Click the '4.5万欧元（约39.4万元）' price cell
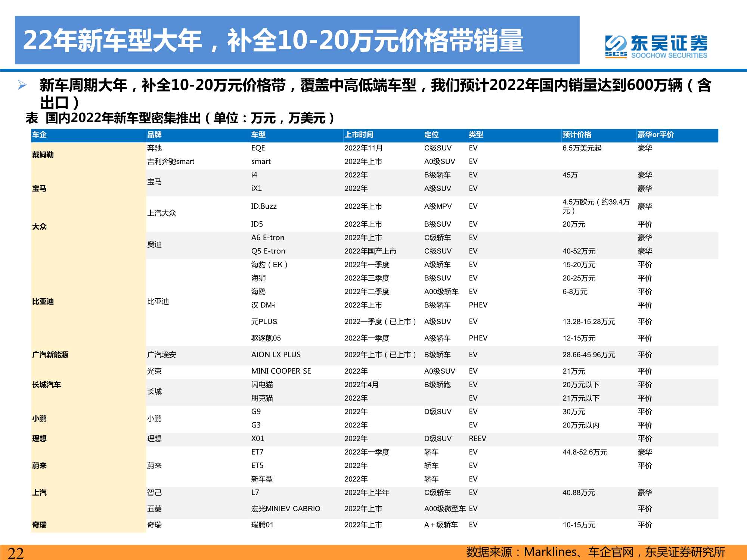The image size is (747, 560). click(596, 206)
